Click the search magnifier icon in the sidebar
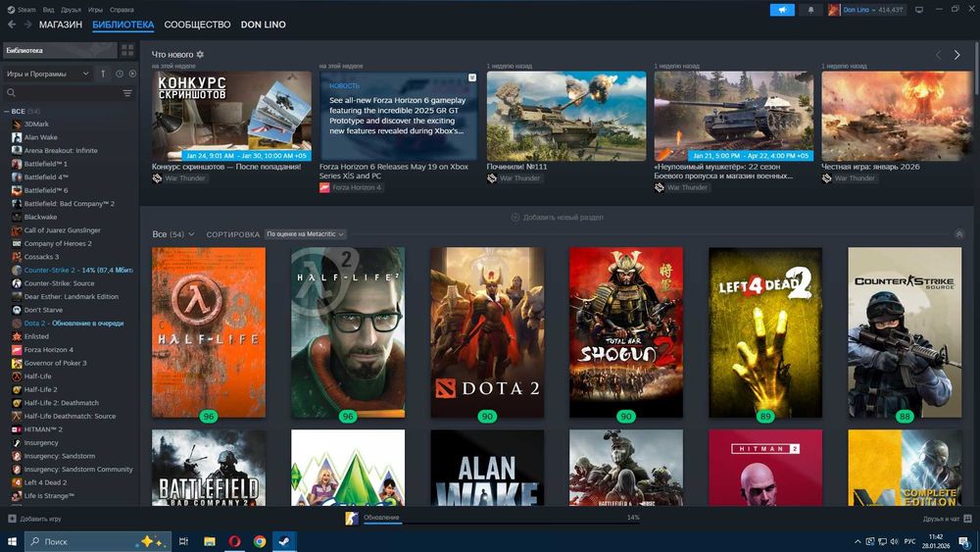Image resolution: width=980 pixels, height=552 pixels. [11, 93]
